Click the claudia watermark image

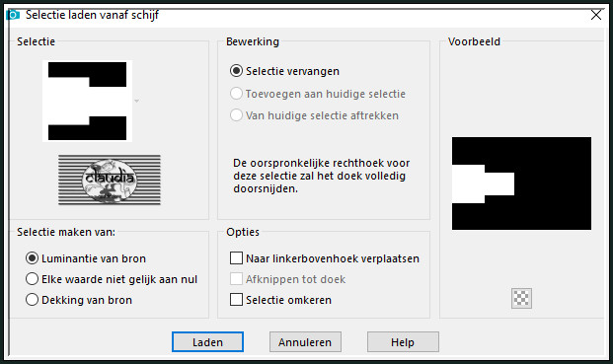pos(110,181)
